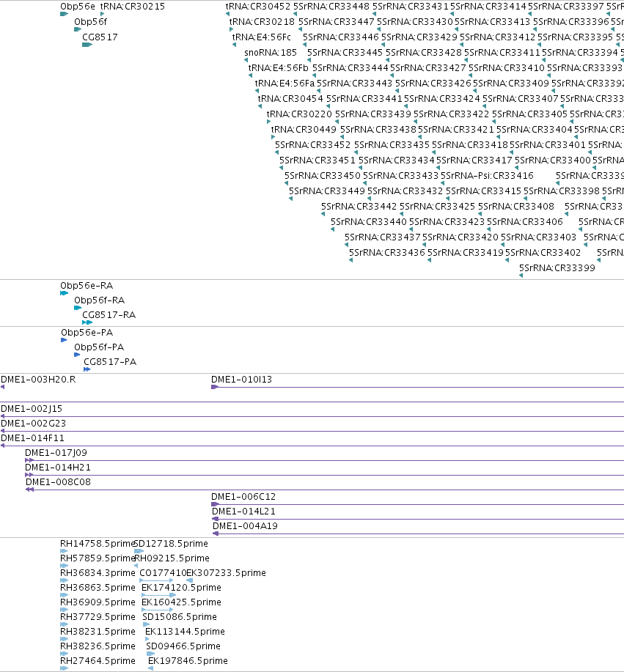Select the DME1-003H20.R clone label
The image size is (624, 672).
click(38, 380)
